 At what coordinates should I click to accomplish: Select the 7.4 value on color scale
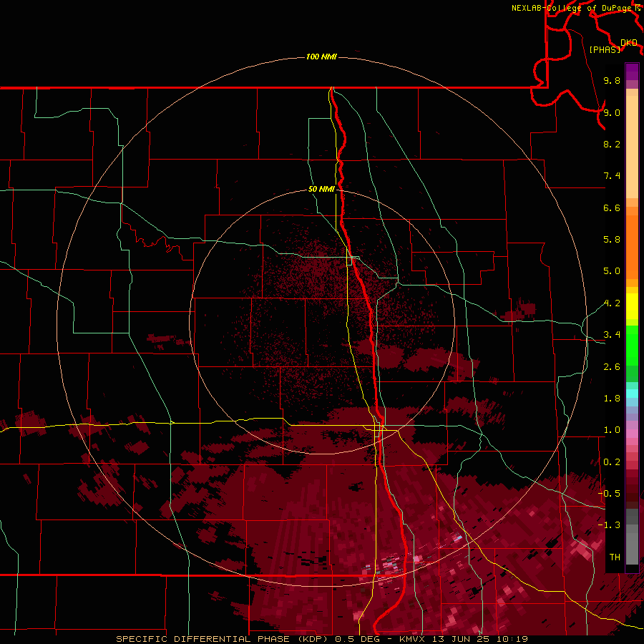(x=612, y=176)
